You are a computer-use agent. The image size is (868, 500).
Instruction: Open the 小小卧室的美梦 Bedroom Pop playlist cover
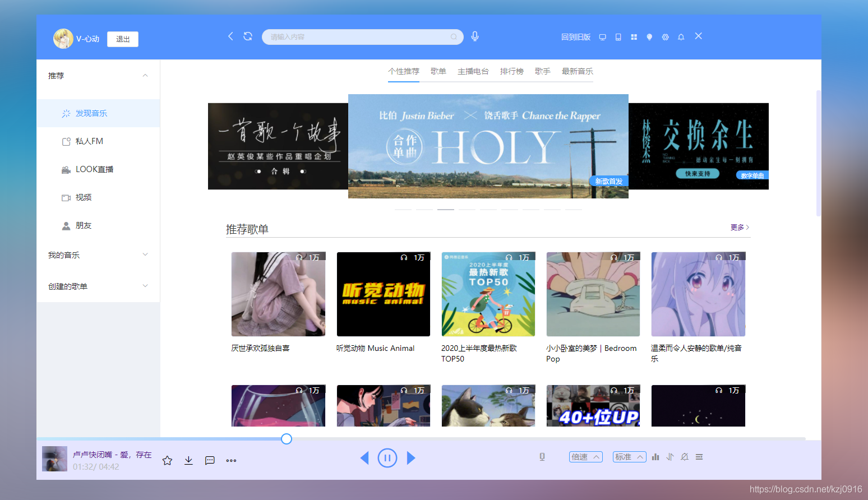(593, 294)
